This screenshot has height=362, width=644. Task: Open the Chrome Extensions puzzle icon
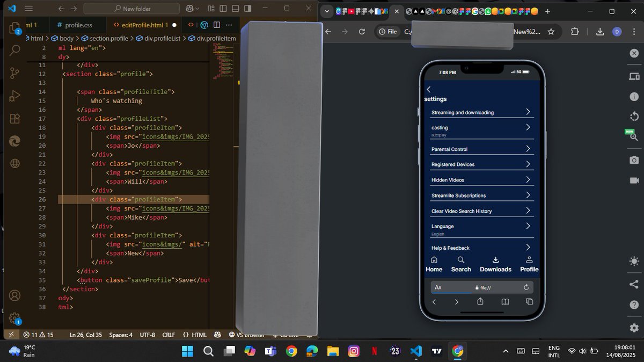click(x=575, y=32)
